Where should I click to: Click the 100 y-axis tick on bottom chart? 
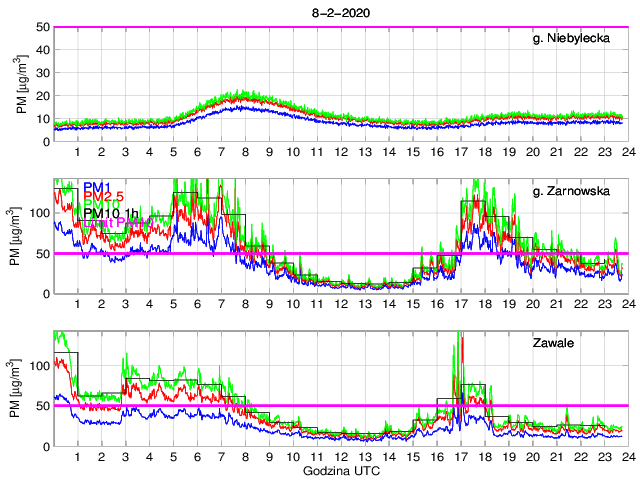(40, 366)
